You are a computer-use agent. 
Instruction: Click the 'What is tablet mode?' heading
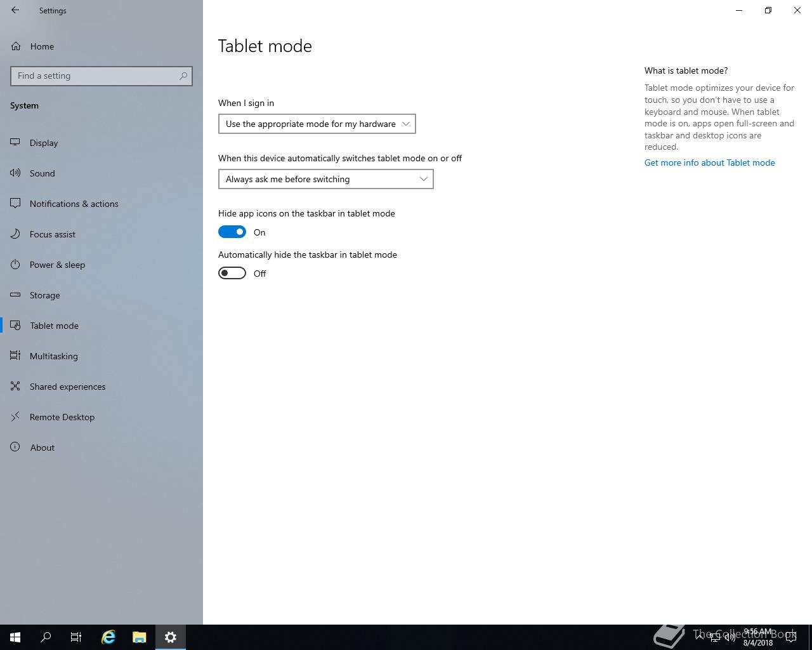(686, 70)
